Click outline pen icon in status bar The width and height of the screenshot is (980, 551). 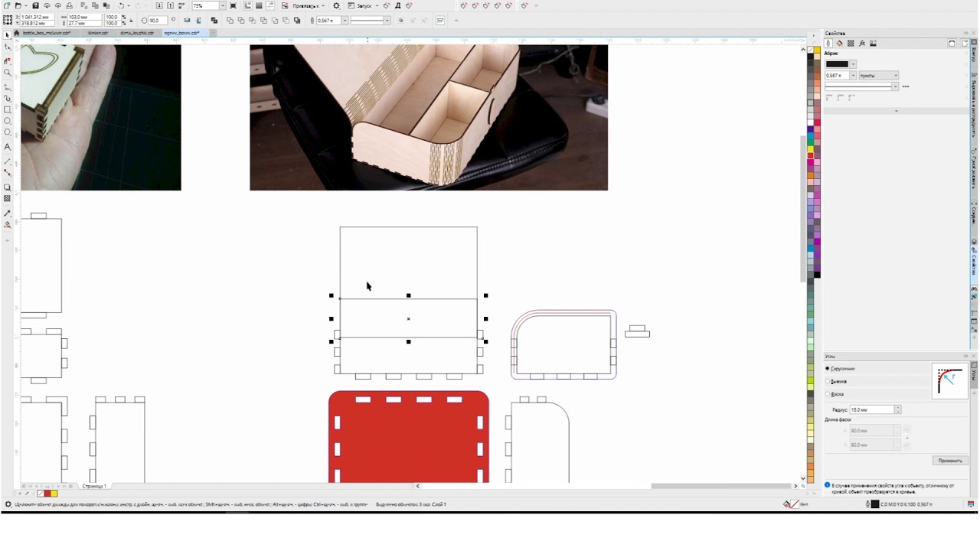[869, 504]
